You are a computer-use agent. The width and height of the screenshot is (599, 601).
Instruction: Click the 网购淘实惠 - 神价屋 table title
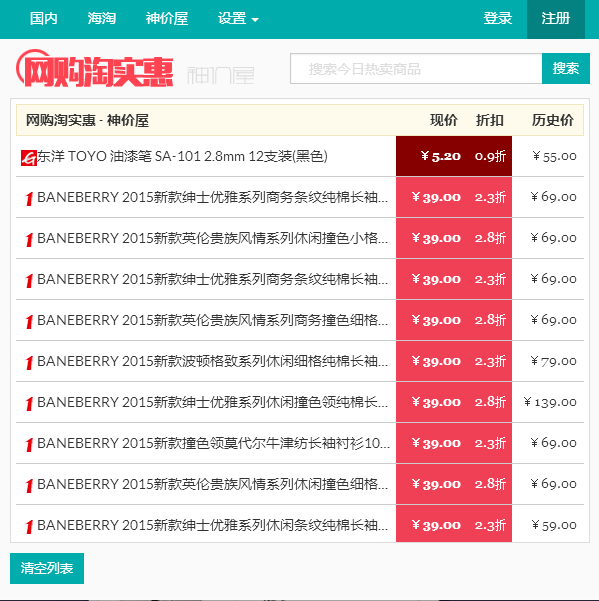click(87, 120)
